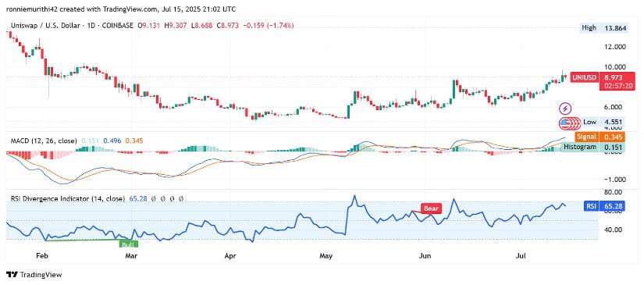Click the TradingView logo at bottom left
The height and width of the screenshot is (285, 644).
point(34,275)
